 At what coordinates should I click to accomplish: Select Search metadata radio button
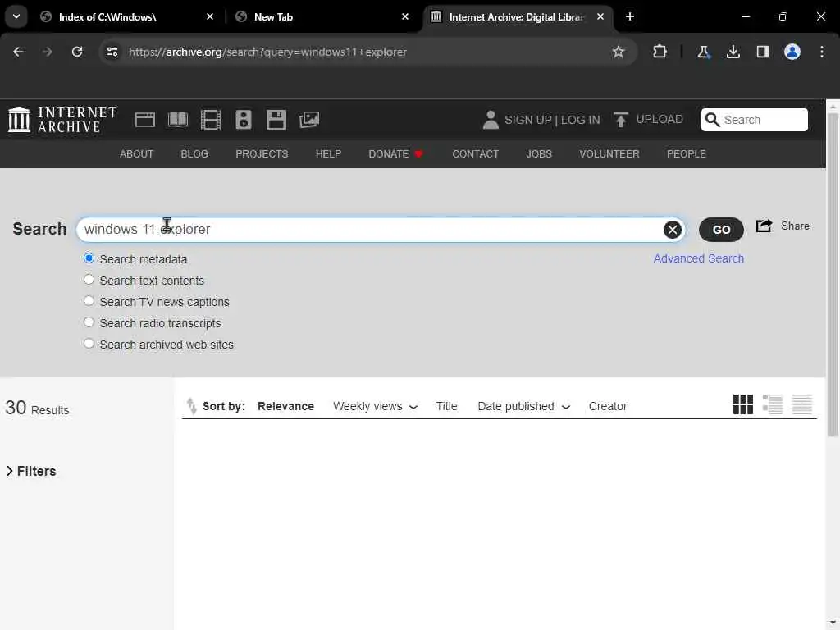[x=89, y=258]
